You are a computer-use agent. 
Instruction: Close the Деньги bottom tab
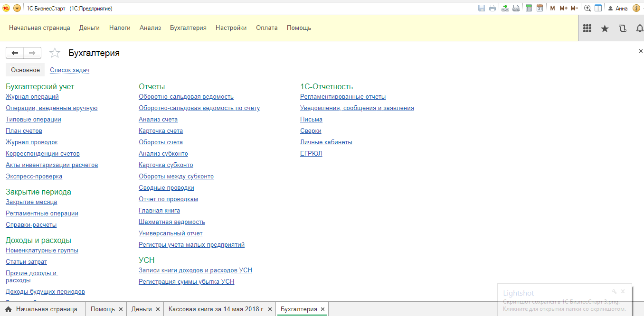158,309
